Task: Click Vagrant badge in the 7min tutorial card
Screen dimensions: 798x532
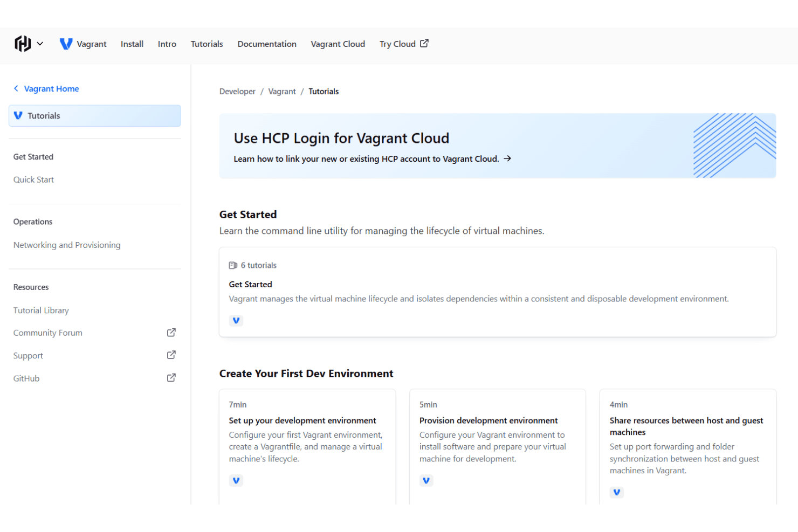Action: tap(236, 481)
